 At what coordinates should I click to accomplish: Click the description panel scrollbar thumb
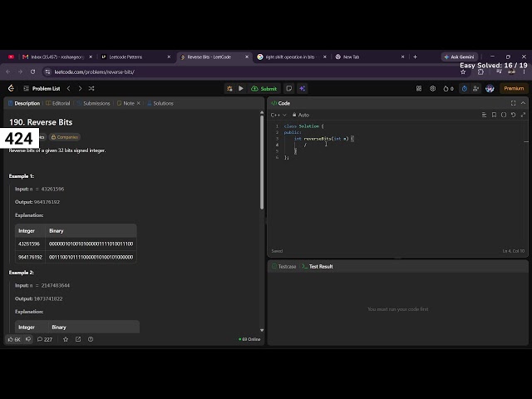262,162
